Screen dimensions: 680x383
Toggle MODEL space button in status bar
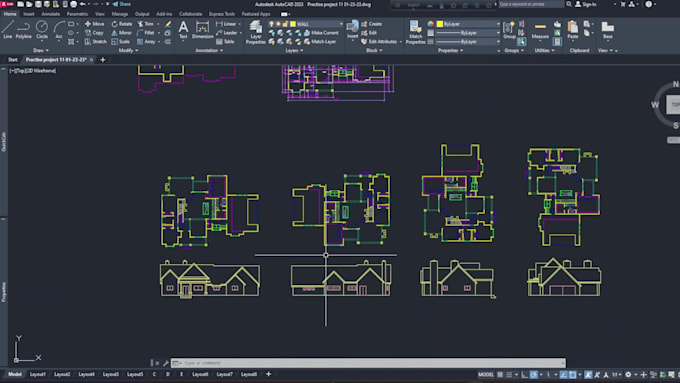(x=486, y=374)
